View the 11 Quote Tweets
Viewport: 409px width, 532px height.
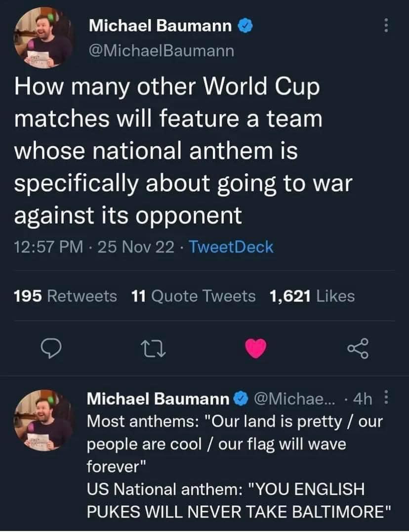click(194, 296)
